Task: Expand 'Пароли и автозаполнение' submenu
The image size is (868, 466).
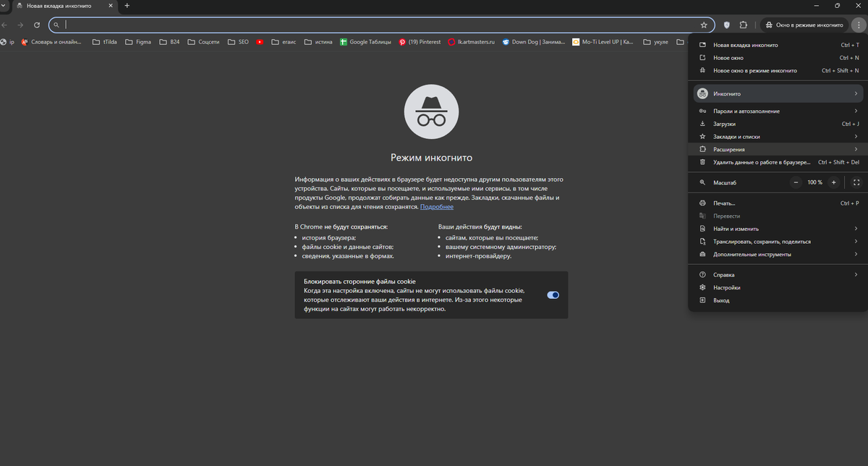Action: pyautogui.click(x=778, y=111)
